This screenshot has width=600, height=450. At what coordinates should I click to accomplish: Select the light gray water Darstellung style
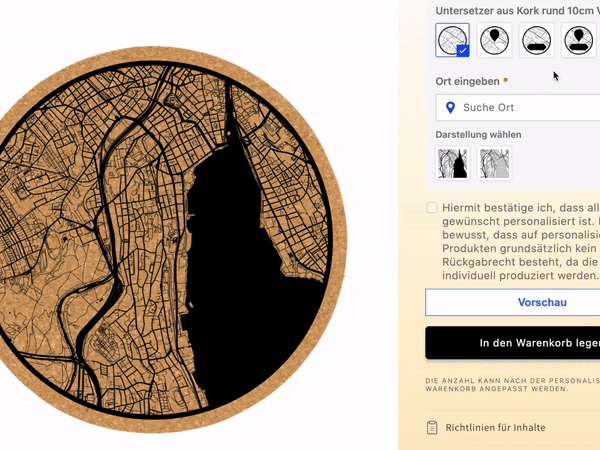(x=494, y=163)
